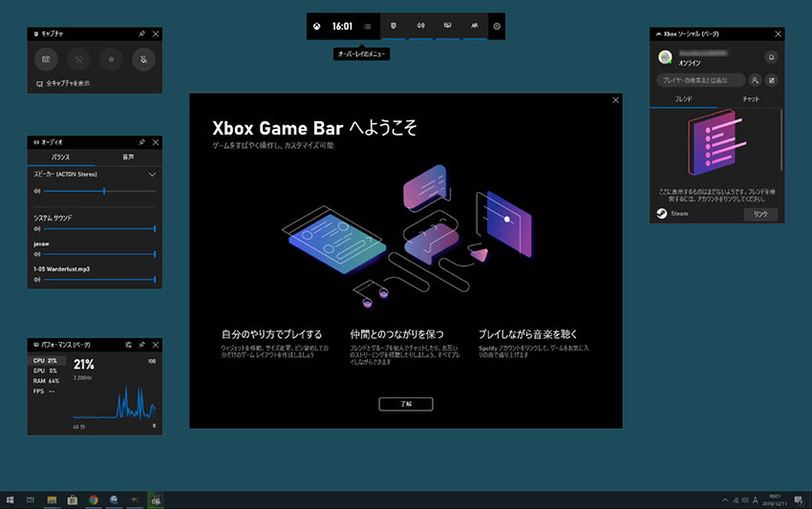Select the FPS row
The height and width of the screenshot is (509, 812).
[x=47, y=392]
